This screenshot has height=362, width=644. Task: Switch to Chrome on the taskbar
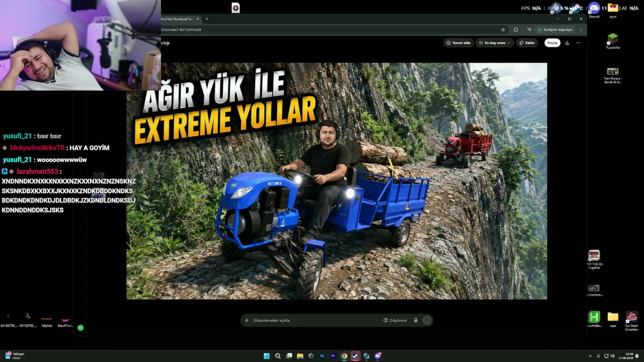pos(344,356)
